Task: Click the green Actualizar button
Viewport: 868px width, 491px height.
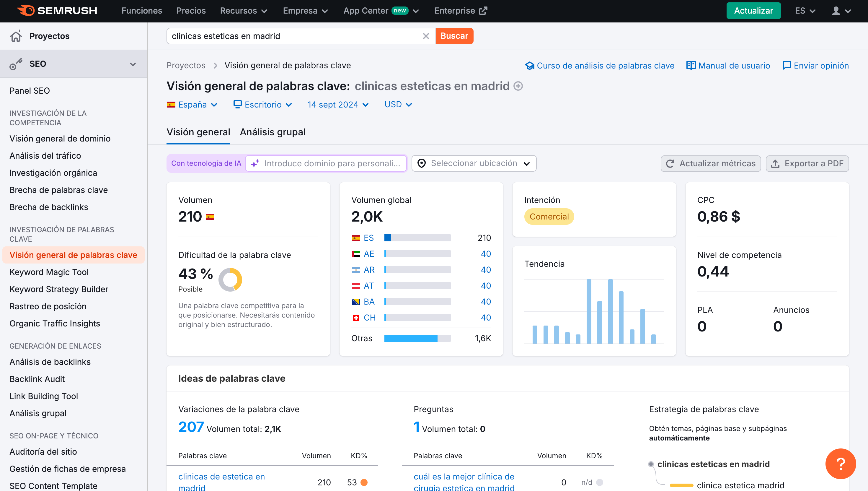Action: click(753, 11)
